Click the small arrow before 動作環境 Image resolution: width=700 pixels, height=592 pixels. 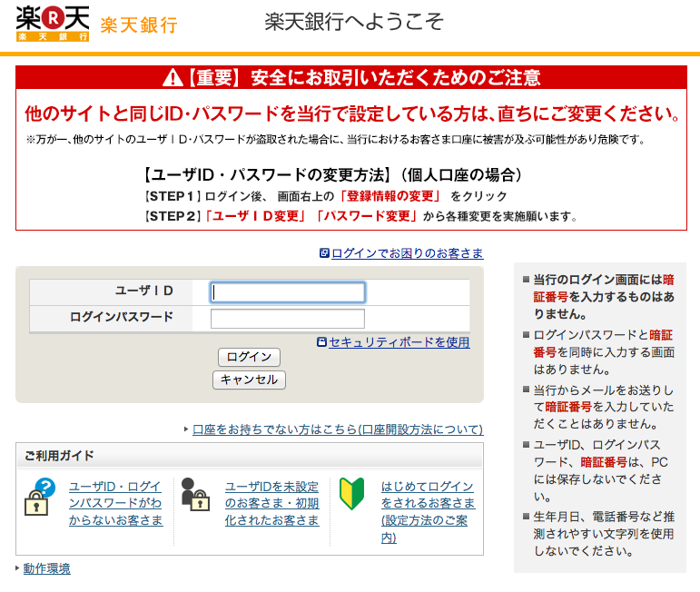[x=17, y=568]
